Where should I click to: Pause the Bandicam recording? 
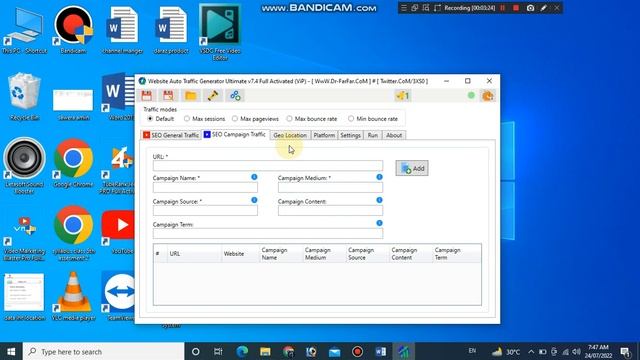point(502,8)
